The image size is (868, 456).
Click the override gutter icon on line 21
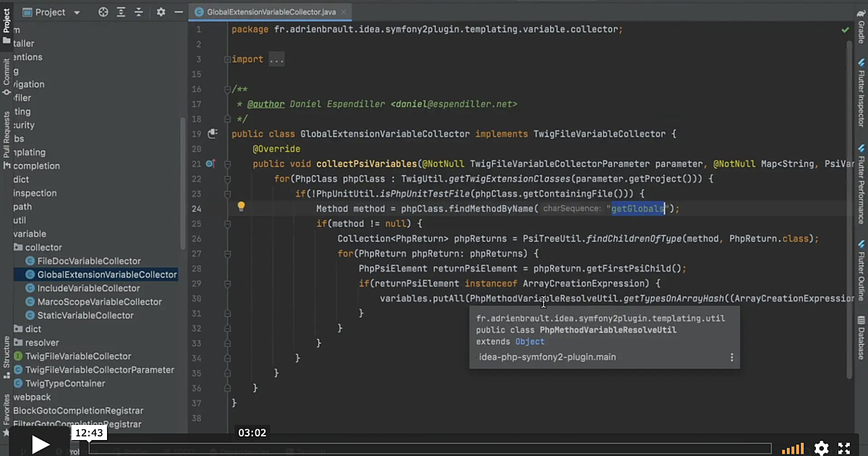click(x=210, y=164)
